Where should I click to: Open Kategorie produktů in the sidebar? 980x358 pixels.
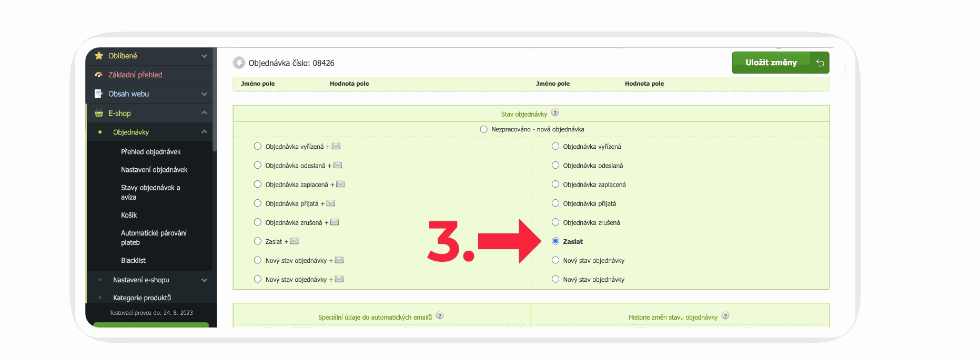click(x=142, y=298)
